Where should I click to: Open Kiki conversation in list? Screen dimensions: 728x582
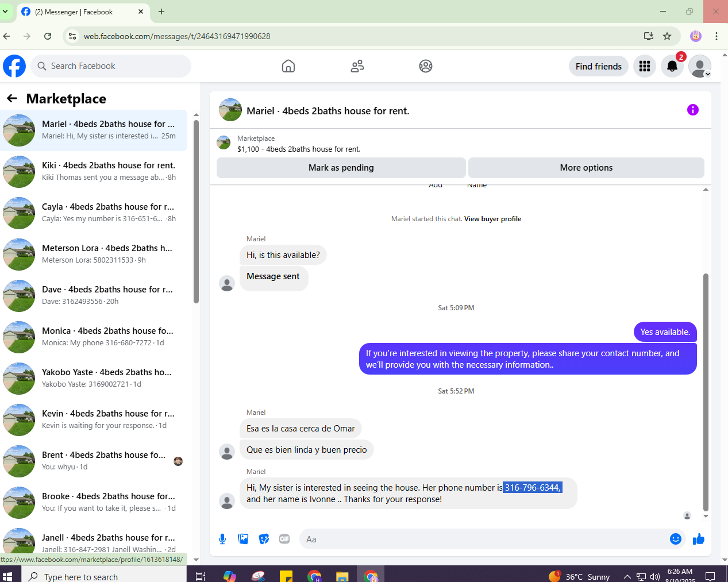click(x=94, y=172)
